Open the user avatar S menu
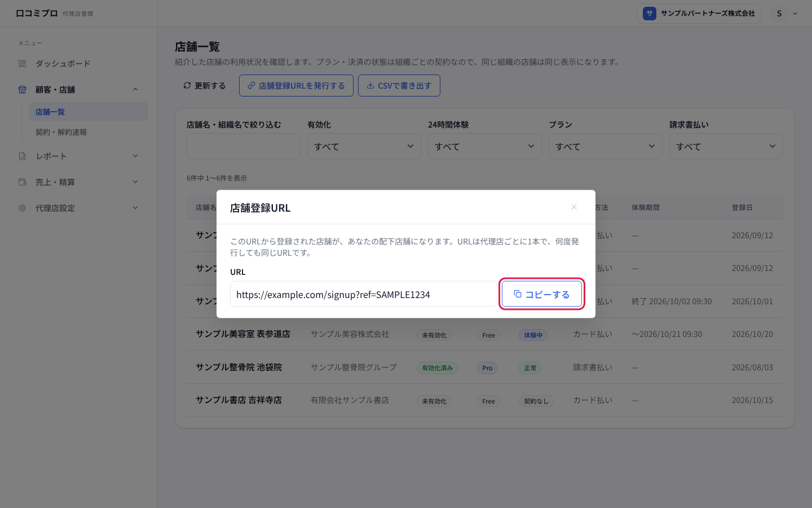812x508 pixels. (785, 14)
